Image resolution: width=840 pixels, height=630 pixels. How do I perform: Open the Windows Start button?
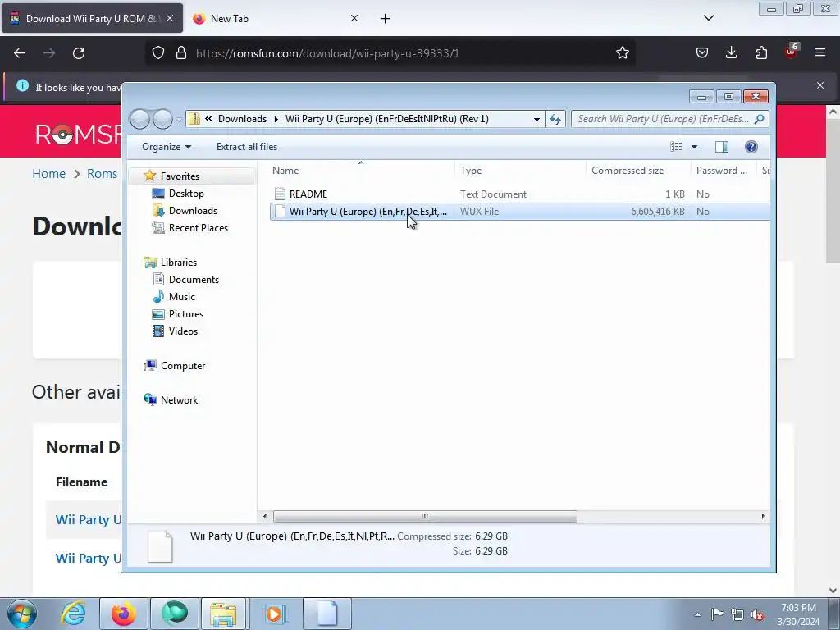pos(22,614)
